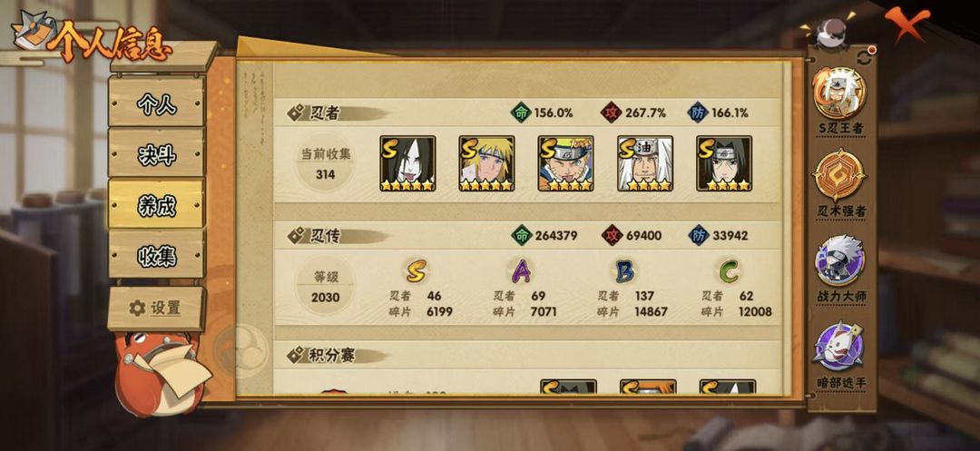Open the 战力大师 Kakashi badge
980x451 pixels.
tap(839, 261)
